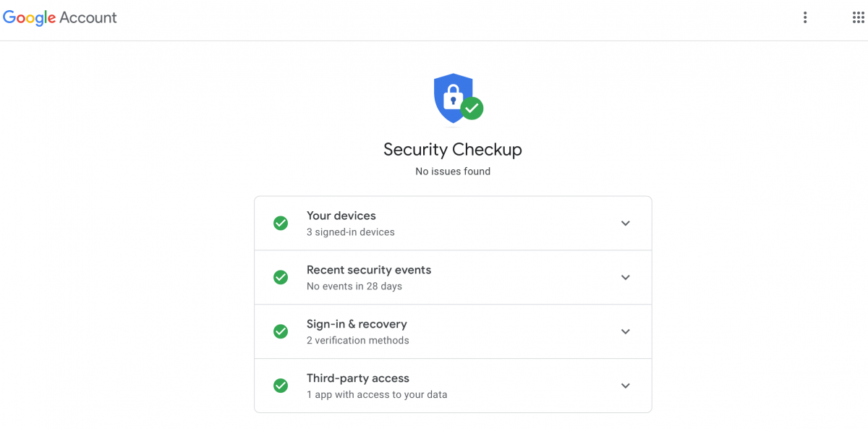This screenshot has height=429, width=868.
Task: Click the Third-party access row heading
Action: (x=357, y=378)
